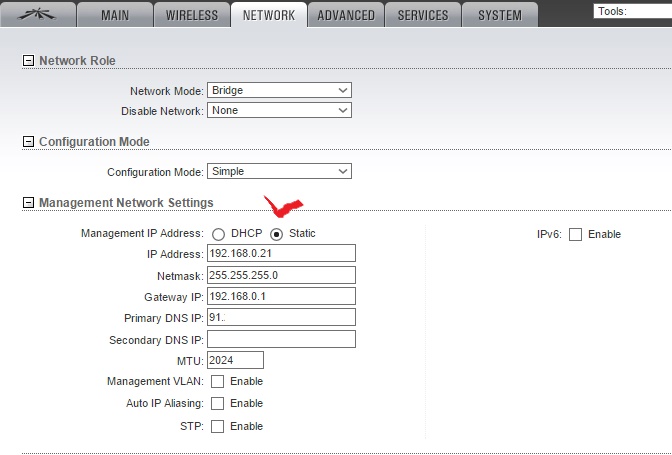Open the Disable Network dropdown
Viewport: 672px width, 455px height.
pos(279,110)
